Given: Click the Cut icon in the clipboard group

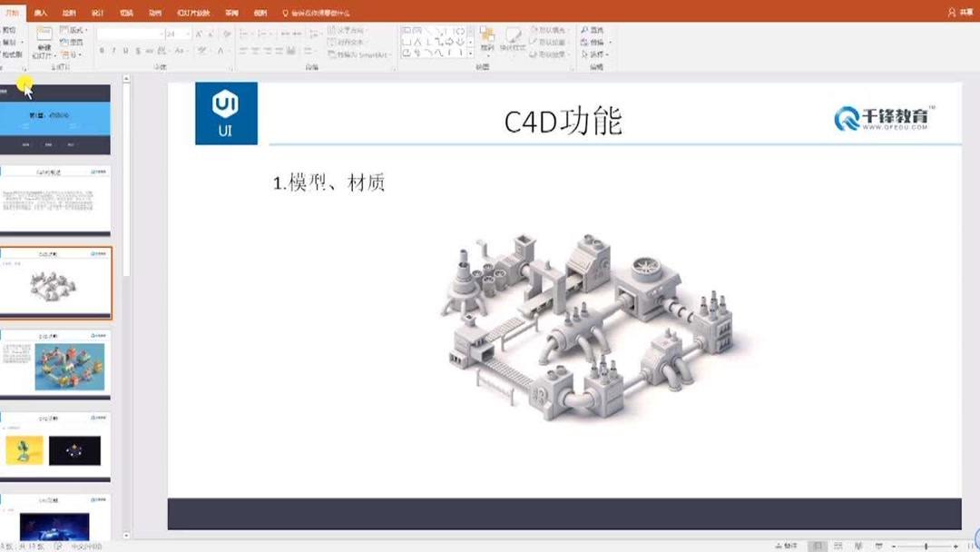Looking at the screenshot, I should [x=11, y=29].
